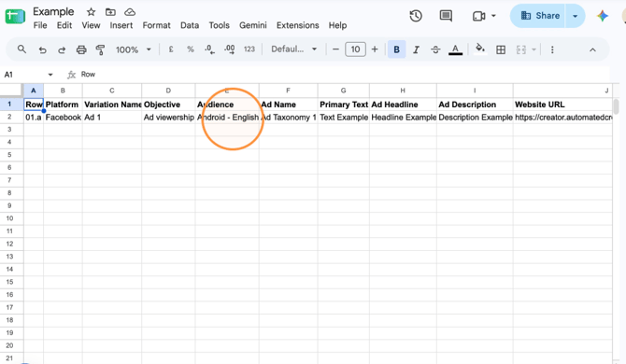Viewport: 626px width, 364px height.
Task: Open the Insert menu
Action: 121,25
